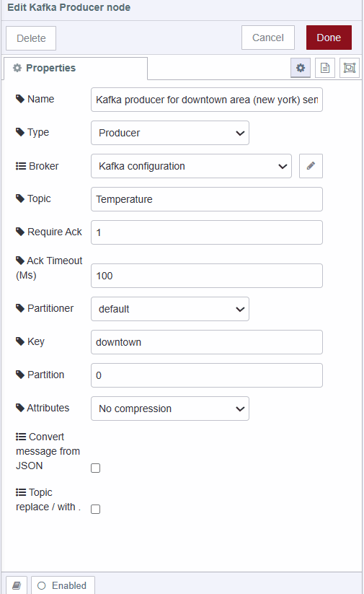The height and width of the screenshot is (594, 364).
Task: Toggle the Enabled node state button
Action: (63, 585)
